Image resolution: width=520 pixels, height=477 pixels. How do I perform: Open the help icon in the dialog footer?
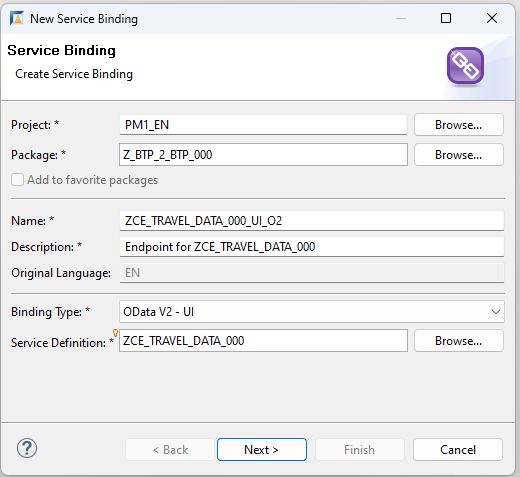27,448
